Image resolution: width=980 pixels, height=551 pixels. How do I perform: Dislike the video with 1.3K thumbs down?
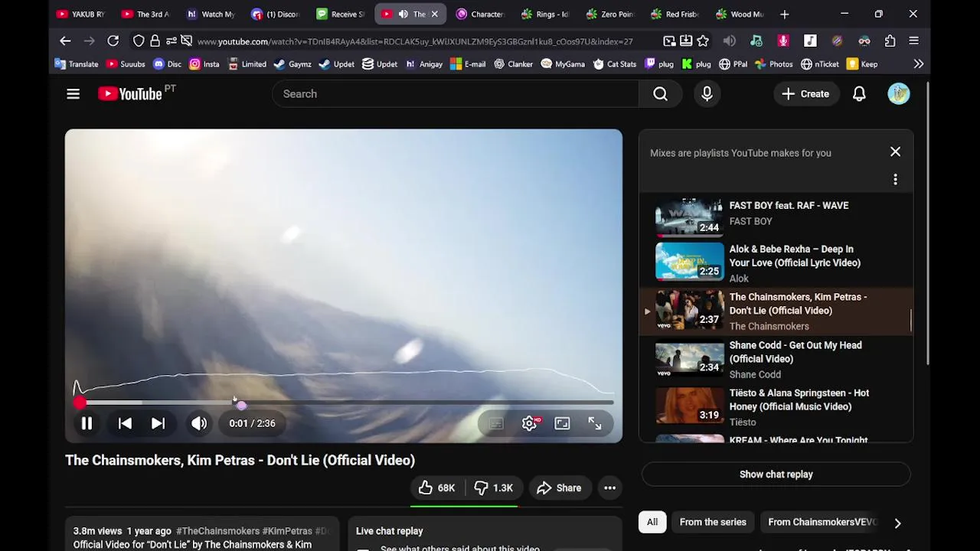tap(494, 488)
